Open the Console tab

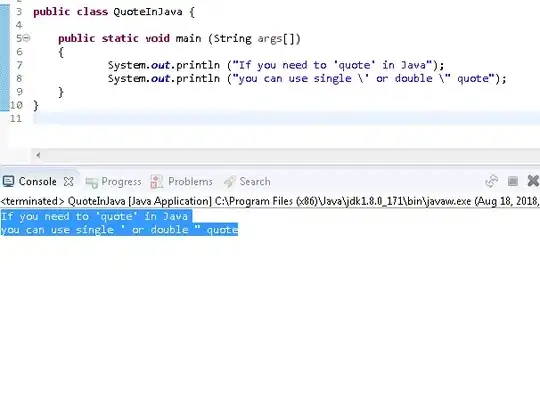[38, 182]
